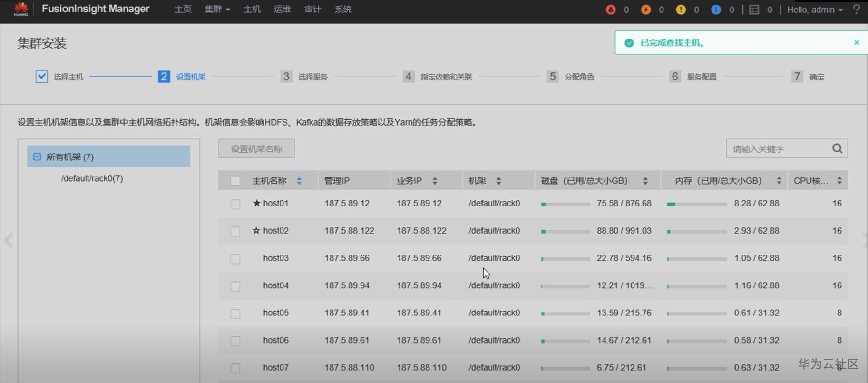This screenshot has height=383, width=868.
Task: Go to the 选择服务 step label
Action: [x=313, y=77]
